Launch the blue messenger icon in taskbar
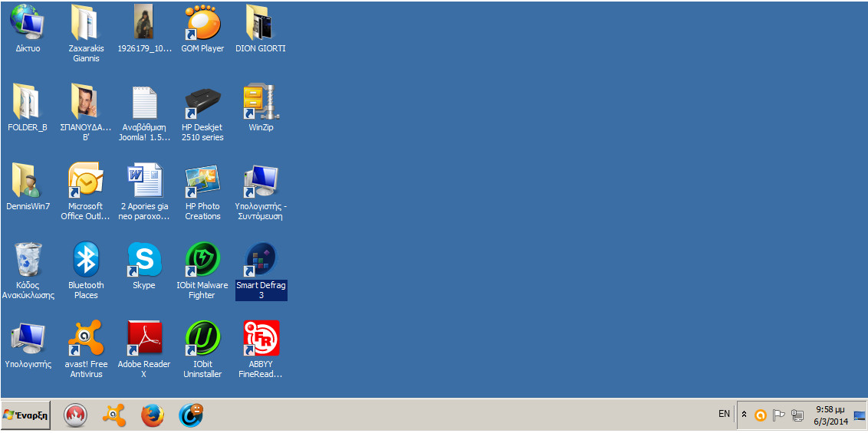Screen dimensions: 868x433 click(191, 415)
